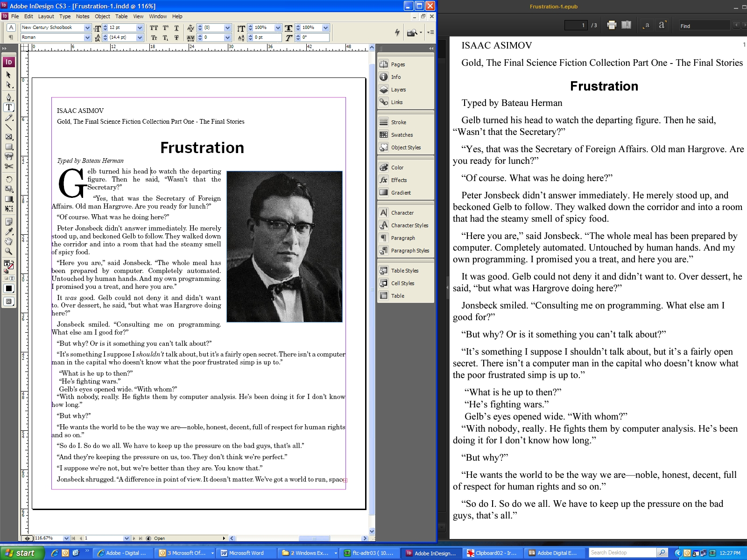Open the zoom percentage dropdown
The height and width of the screenshot is (560, 747).
click(x=66, y=538)
